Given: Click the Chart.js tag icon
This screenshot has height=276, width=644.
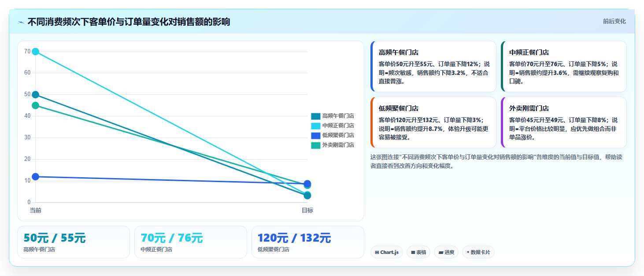Looking at the screenshot, I should point(377,253).
